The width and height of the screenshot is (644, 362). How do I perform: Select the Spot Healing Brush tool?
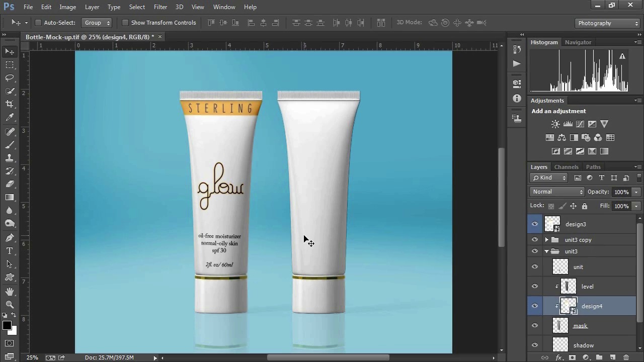[10, 132]
